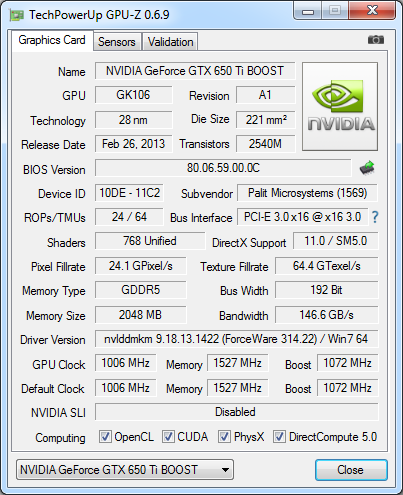Toggle the PhysX checkbox
This screenshot has height=495, width=403.
(224, 436)
